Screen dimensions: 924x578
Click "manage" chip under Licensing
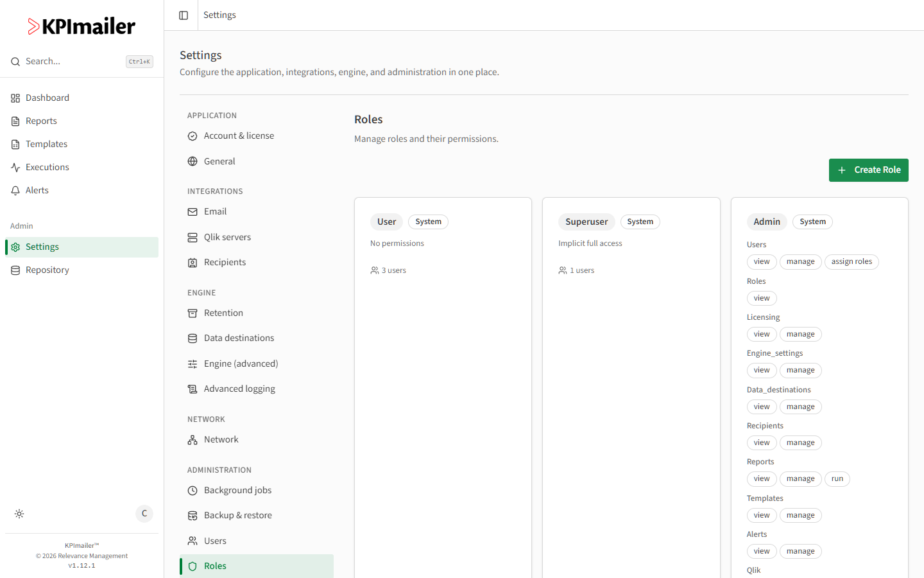(x=800, y=335)
